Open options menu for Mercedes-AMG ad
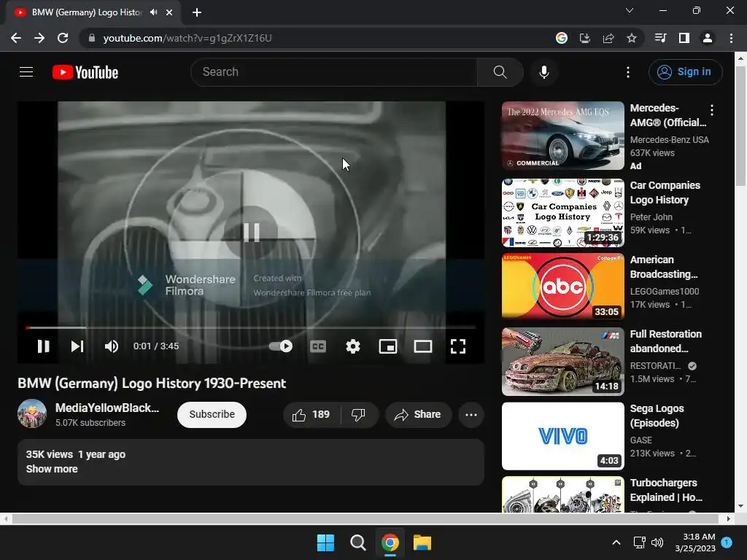 click(x=712, y=111)
